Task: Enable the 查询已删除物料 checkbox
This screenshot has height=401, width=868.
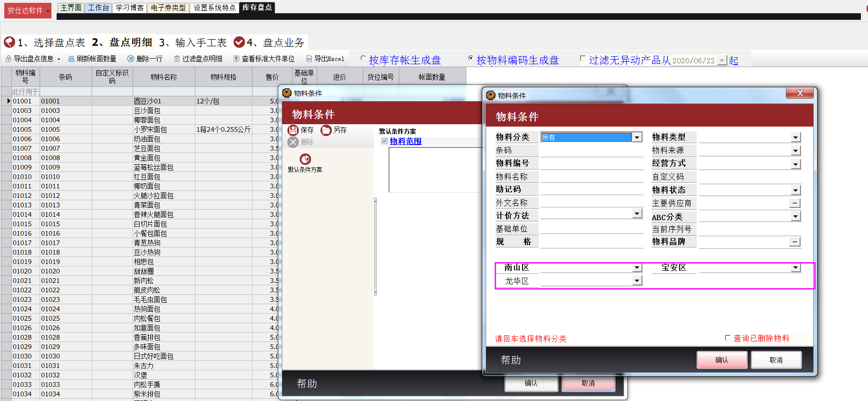Action: (727, 338)
